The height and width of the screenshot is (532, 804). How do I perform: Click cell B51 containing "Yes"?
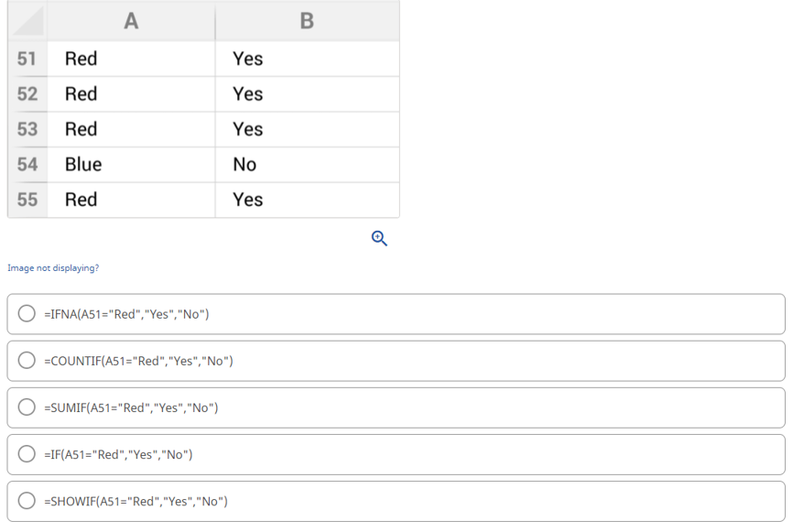307,59
